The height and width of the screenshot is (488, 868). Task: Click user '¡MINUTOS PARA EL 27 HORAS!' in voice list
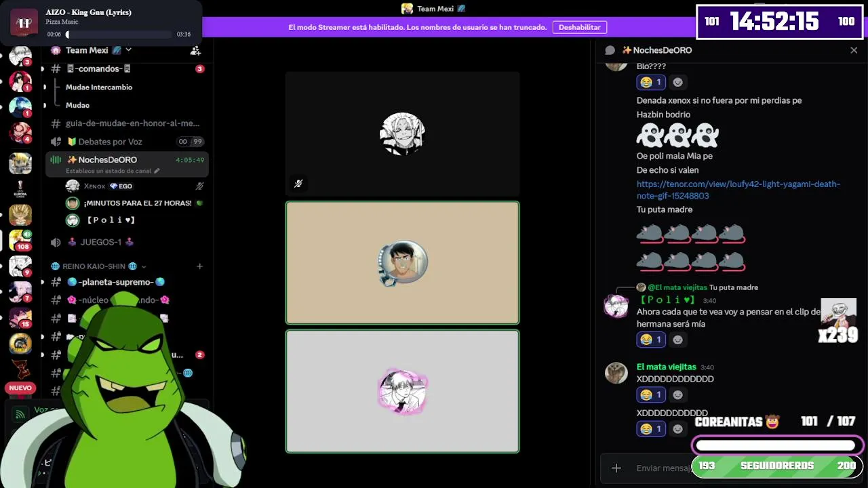pyautogui.click(x=134, y=203)
